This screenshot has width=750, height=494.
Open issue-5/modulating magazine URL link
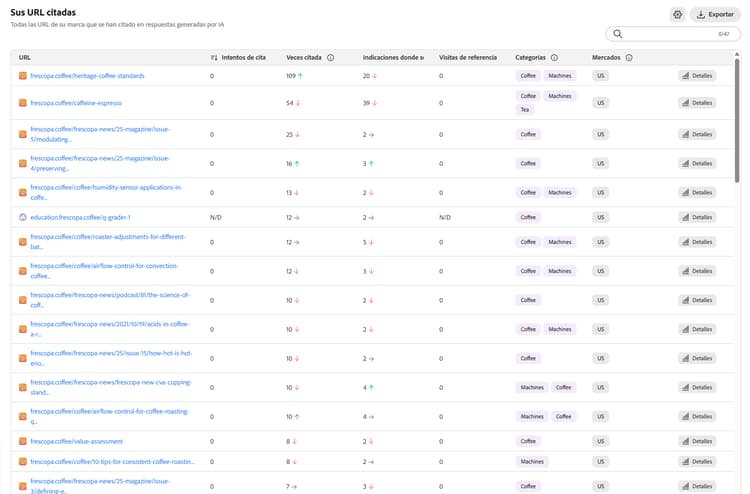pos(100,134)
